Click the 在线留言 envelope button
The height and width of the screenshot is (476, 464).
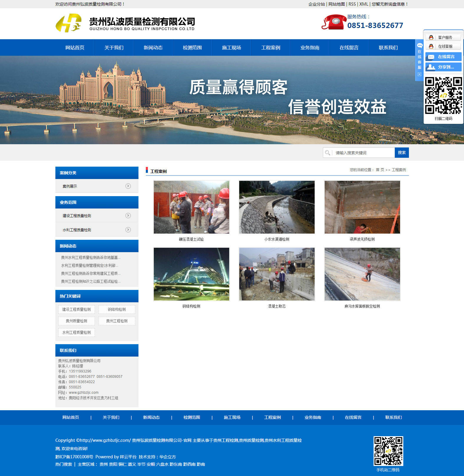(443, 57)
